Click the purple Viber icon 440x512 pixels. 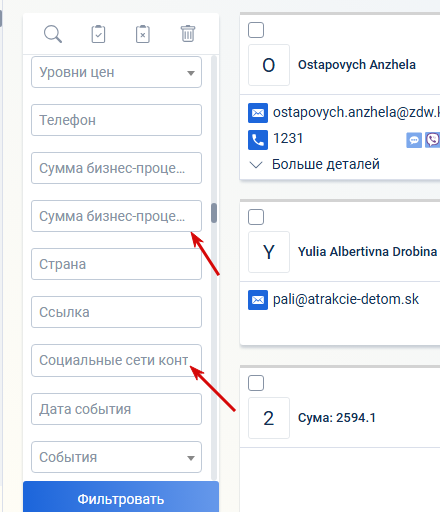433,140
